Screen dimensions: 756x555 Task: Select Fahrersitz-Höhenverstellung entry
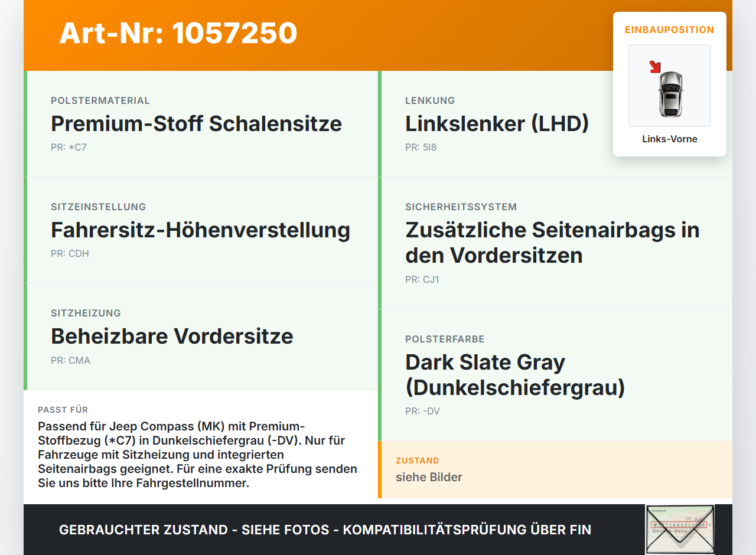tap(200, 230)
